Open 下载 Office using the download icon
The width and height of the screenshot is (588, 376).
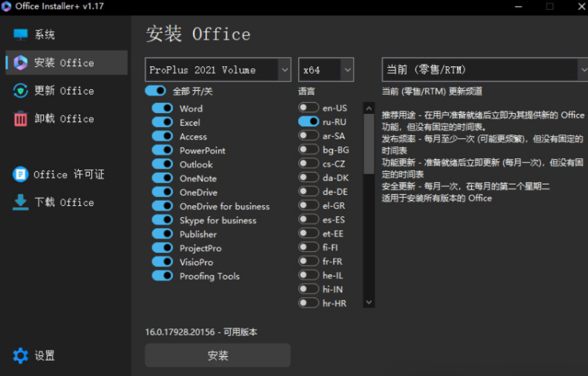click(19, 202)
